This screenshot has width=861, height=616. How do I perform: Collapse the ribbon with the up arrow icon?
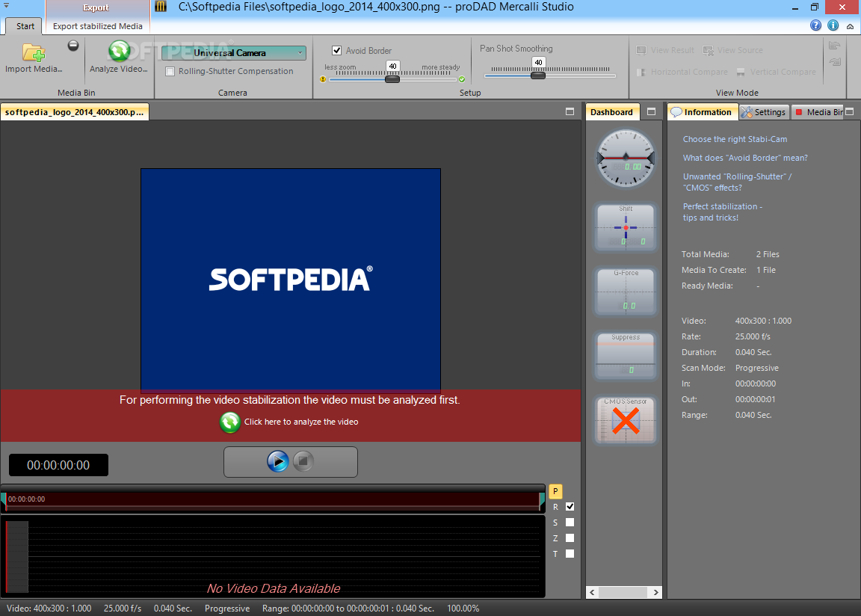click(x=850, y=26)
